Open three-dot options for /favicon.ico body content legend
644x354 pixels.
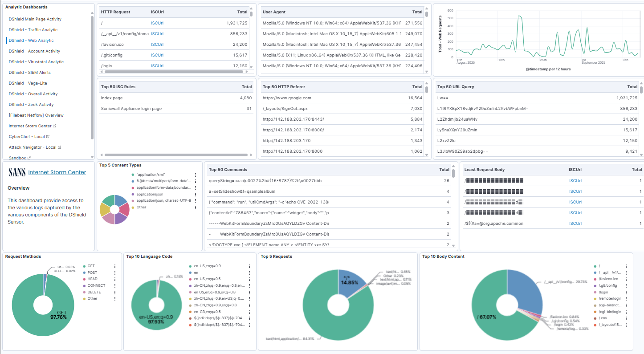tap(626, 279)
